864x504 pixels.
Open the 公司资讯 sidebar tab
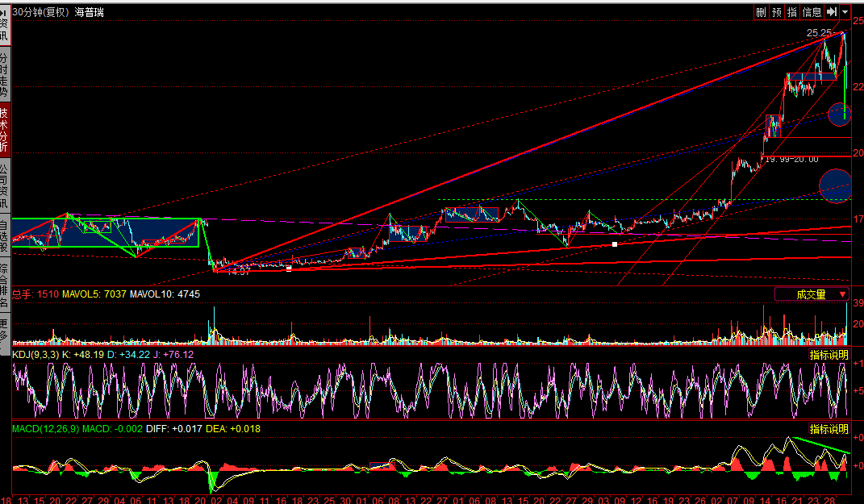[x=5, y=187]
